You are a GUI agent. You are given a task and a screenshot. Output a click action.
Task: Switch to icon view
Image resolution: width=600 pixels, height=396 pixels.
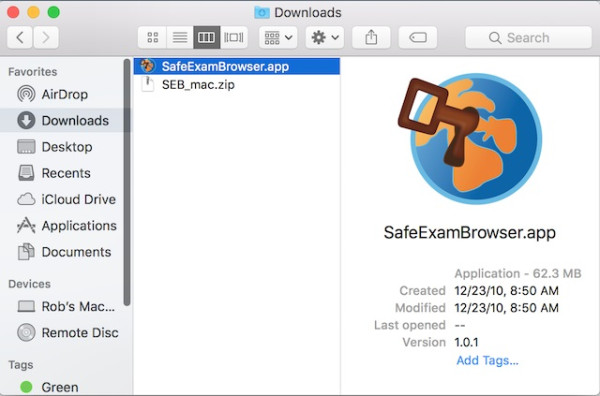coord(152,37)
